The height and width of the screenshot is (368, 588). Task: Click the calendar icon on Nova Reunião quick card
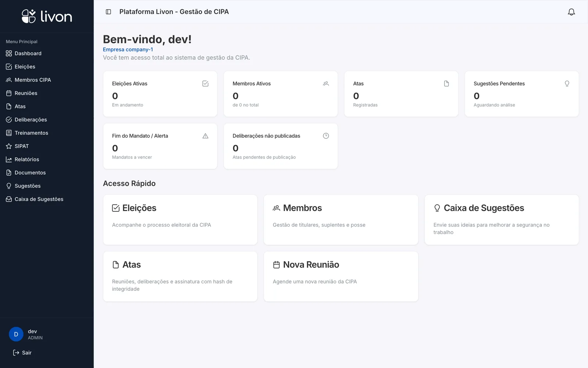(276, 265)
